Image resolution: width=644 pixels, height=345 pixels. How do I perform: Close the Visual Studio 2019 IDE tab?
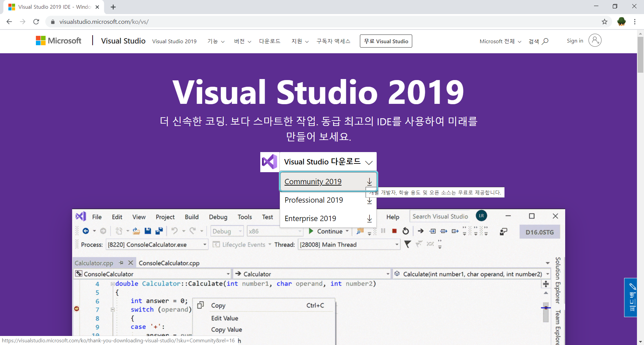97,7
